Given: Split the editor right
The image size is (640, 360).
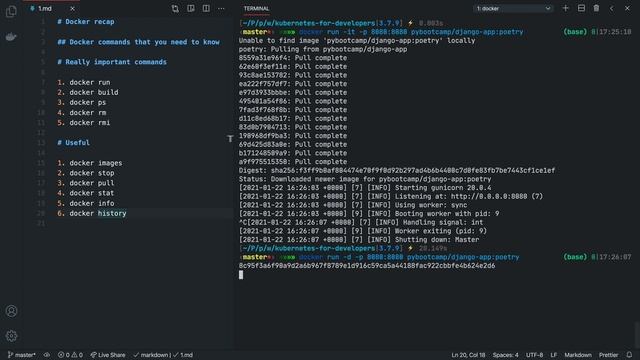Looking at the screenshot, I should coord(206,9).
